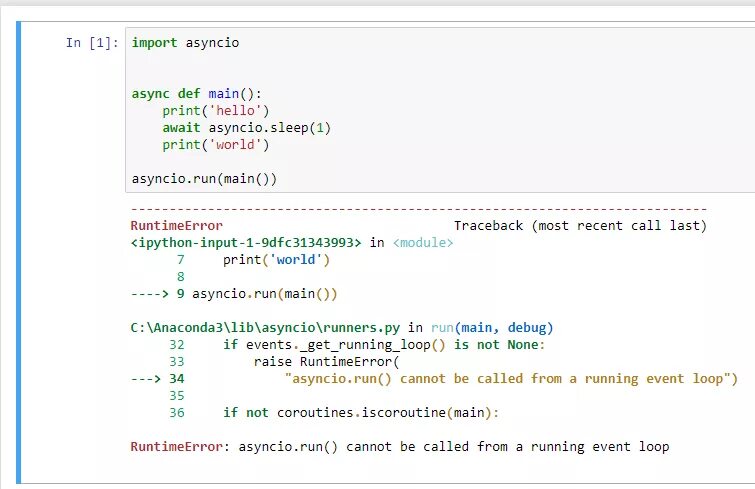Image resolution: width=755 pixels, height=489 pixels.
Task: Click print('world') inside the code cell
Action: [x=216, y=144]
